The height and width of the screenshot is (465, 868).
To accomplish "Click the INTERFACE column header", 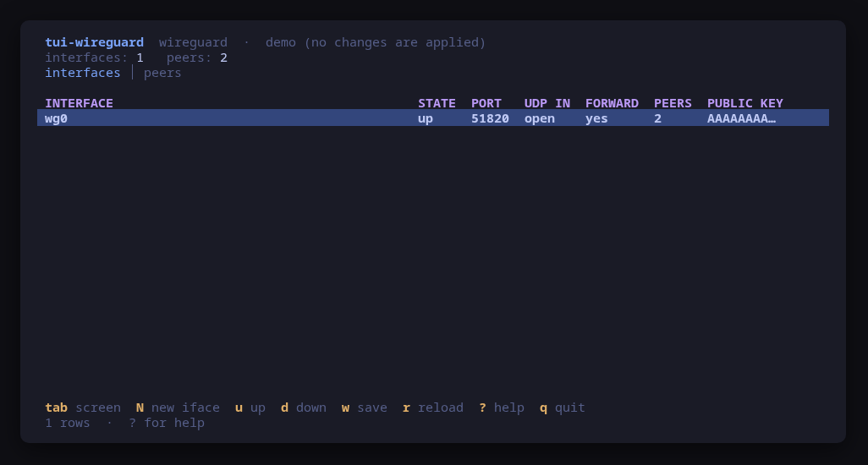I will point(80,103).
